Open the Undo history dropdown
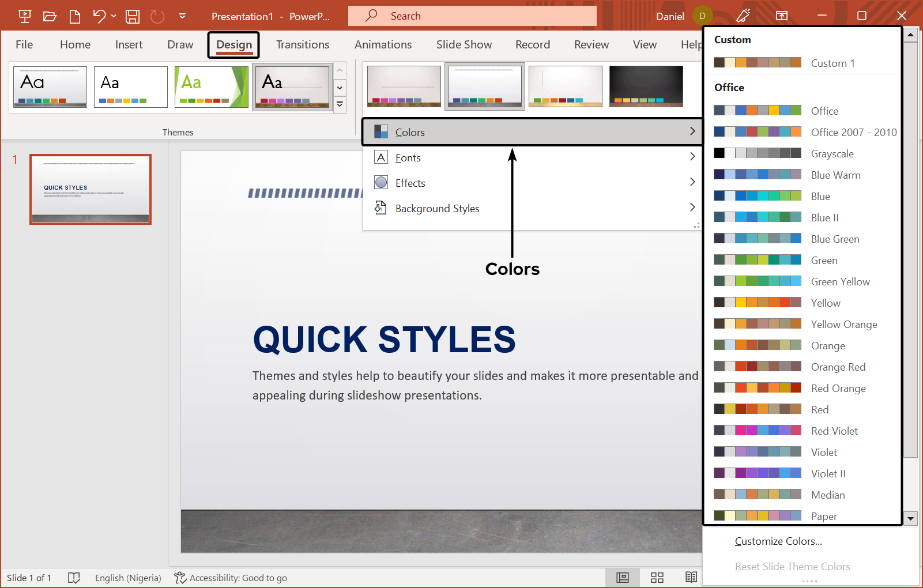 click(114, 16)
